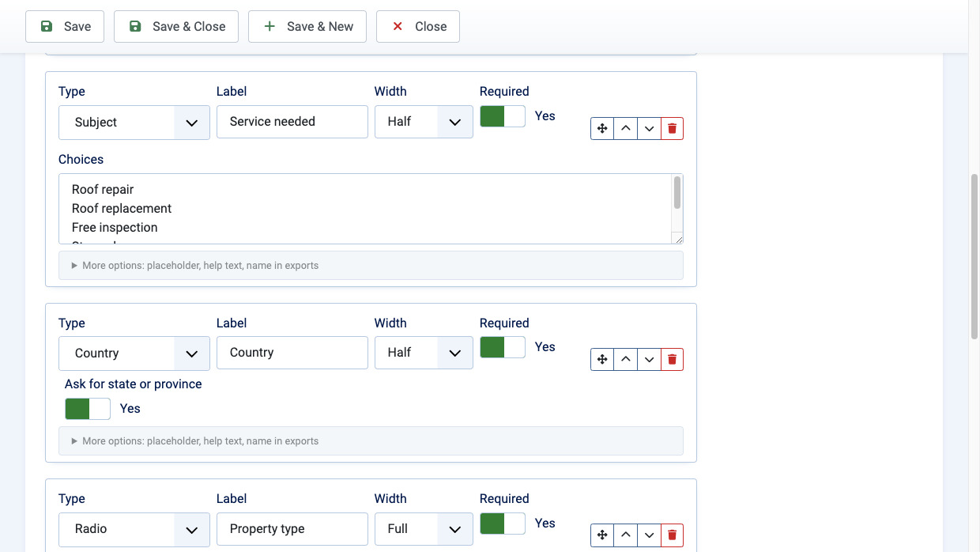Open Width dropdown for Country field
The height and width of the screenshot is (552, 980).
click(424, 353)
